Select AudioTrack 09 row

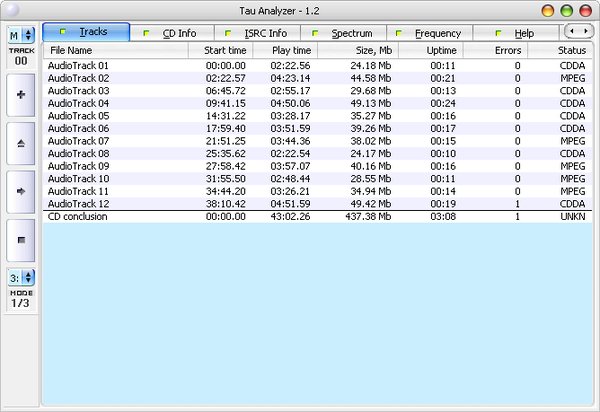(318, 166)
